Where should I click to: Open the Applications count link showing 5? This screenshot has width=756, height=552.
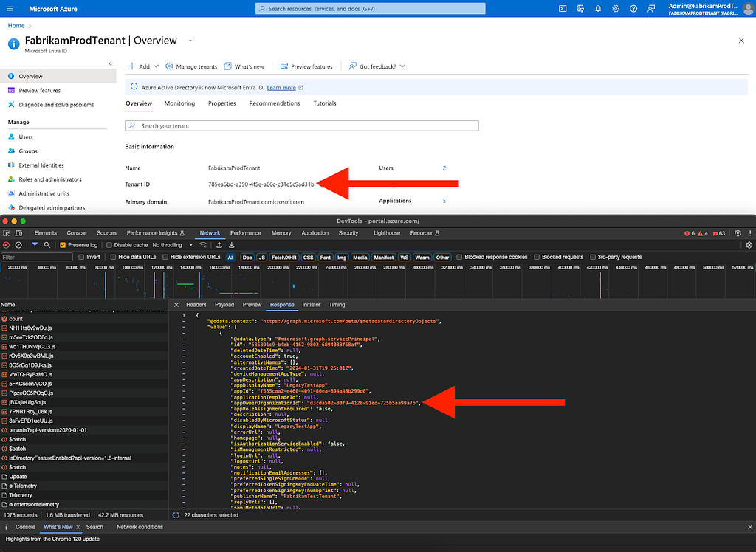click(x=444, y=201)
